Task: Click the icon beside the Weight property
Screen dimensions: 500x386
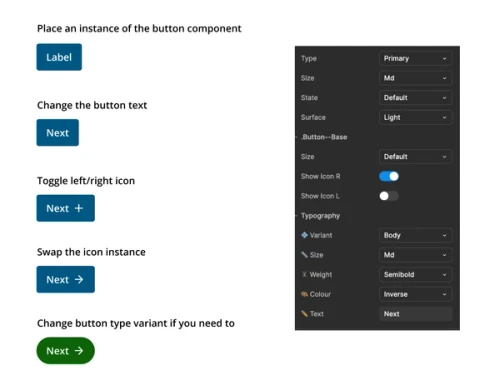Action: click(304, 274)
